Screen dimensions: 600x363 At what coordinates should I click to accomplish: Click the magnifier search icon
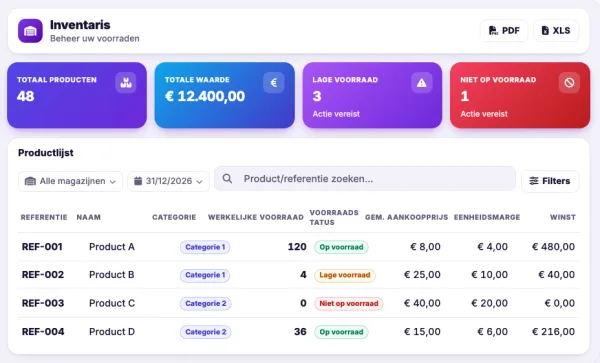coord(227,179)
